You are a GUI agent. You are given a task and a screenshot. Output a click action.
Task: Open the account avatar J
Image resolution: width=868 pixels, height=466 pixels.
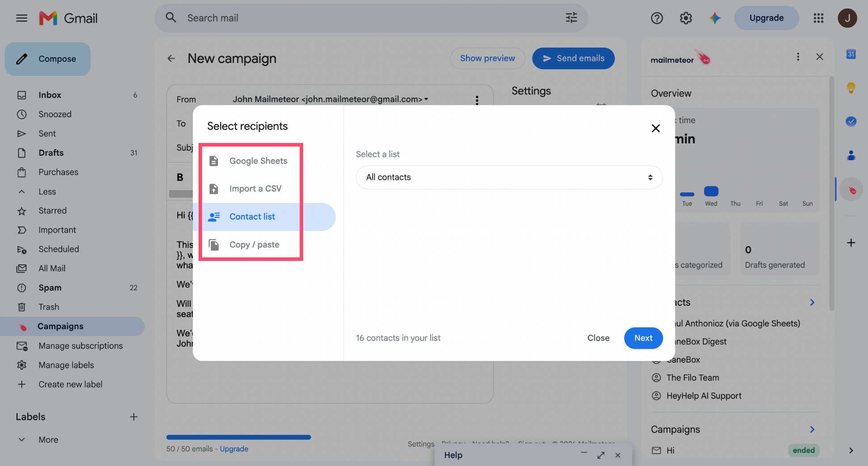pos(847,18)
